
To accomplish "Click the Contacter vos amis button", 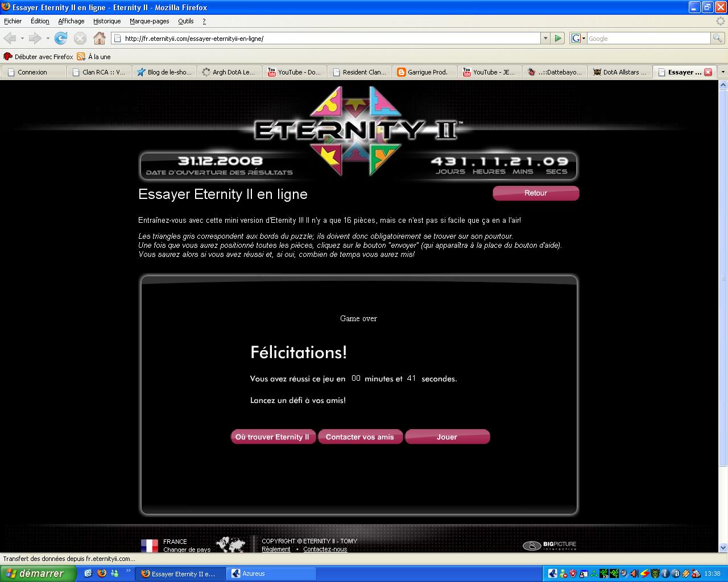I will (x=360, y=436).
